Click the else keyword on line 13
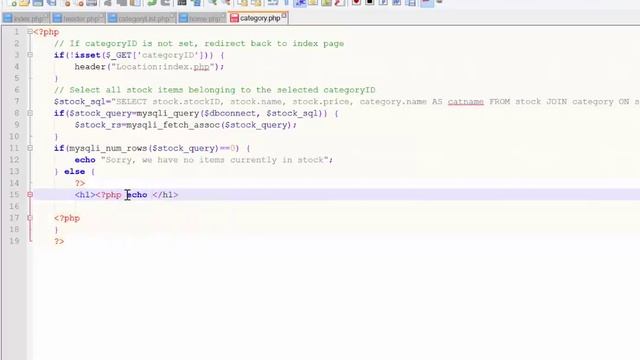The image size is (640, 360). click(x=74, y=171)
